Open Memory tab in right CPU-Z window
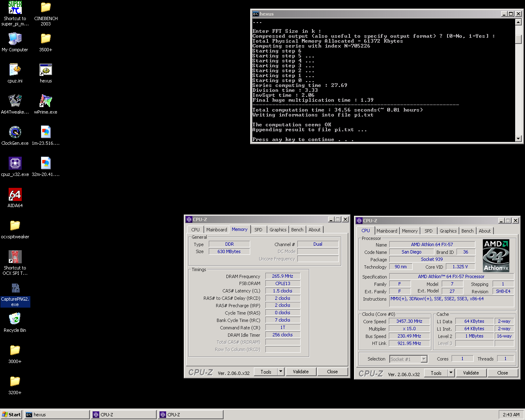The width and height of the screenshot is (525, 420). tap(410, 231)
